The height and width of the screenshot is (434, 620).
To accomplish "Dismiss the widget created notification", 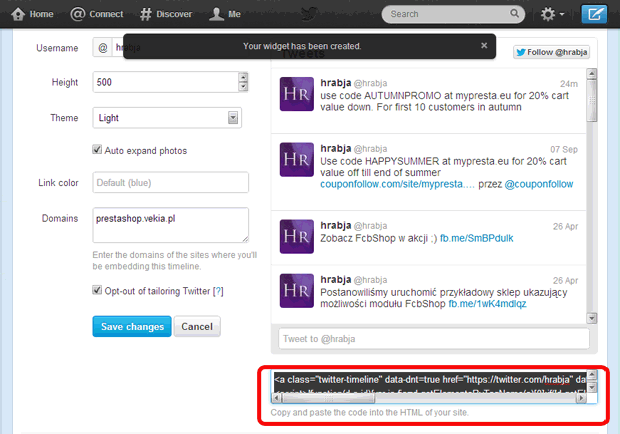I will coord(485,46).
